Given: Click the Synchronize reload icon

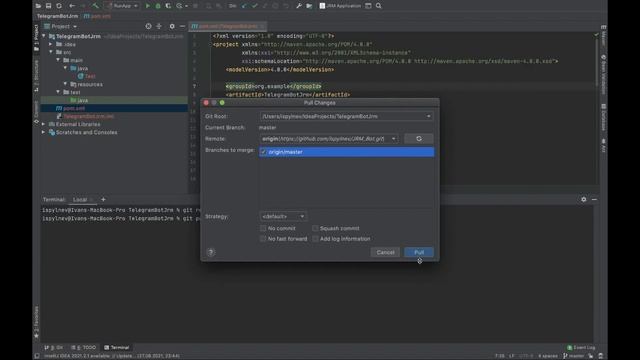Looking at the screenshot, I should point(59,6).
